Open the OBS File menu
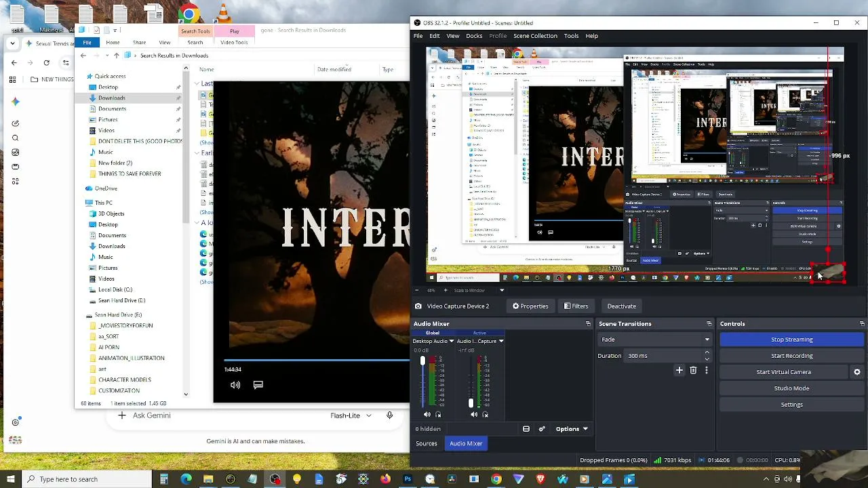 [418, 36]
